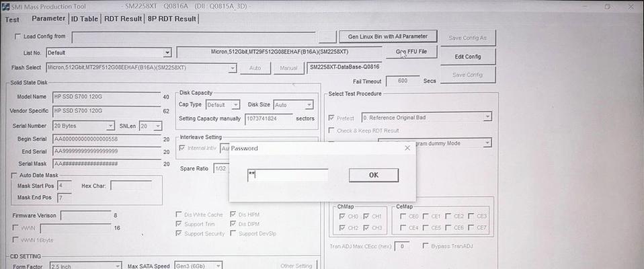The image size is (644, 269).
Task: Click the Setting Capacity manually field
Action: (x=269, y=118)
